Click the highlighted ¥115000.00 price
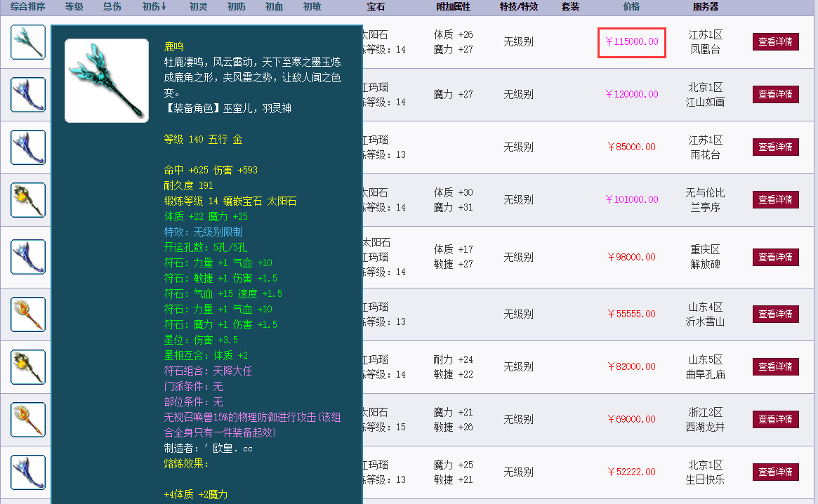Image resolution: width=818 pixels, height=504 pixels. click(x=631, y=42)
